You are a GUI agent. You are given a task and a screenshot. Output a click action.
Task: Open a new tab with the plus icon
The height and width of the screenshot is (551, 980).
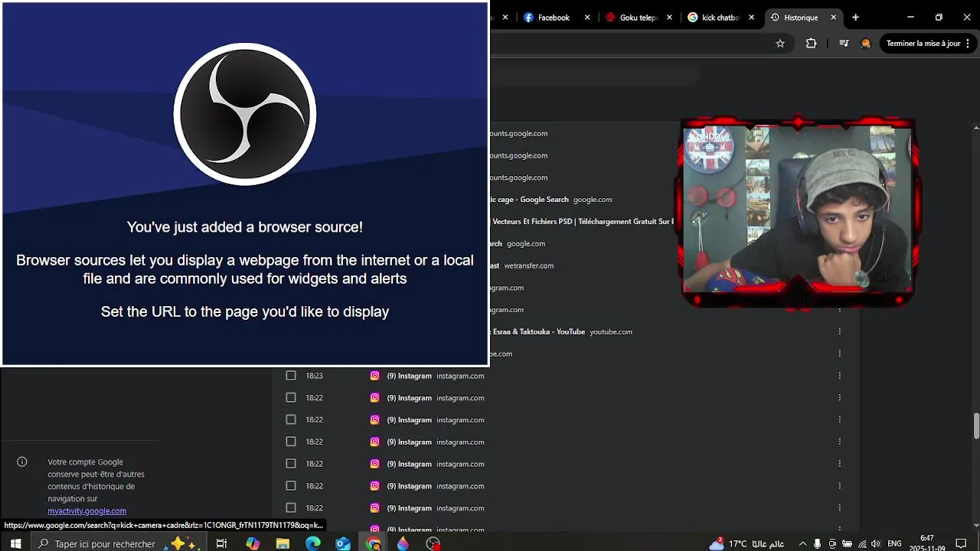[x=855, y=18]
